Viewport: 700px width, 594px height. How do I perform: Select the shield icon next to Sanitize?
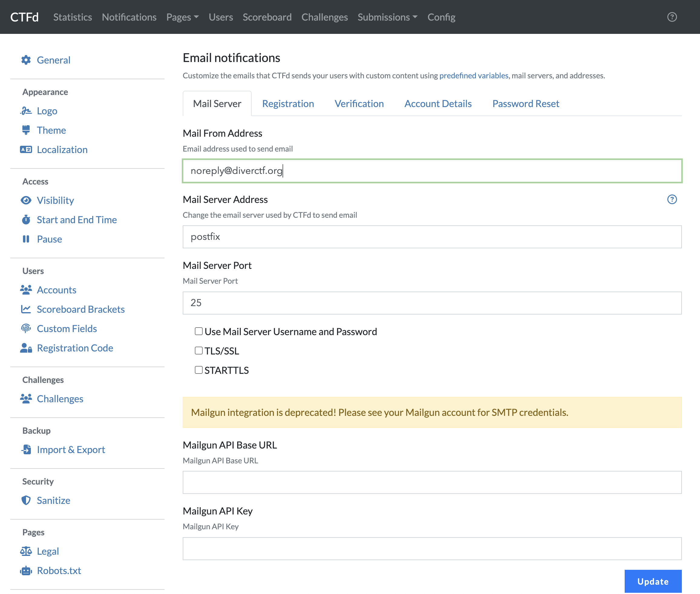coord(26,500)
